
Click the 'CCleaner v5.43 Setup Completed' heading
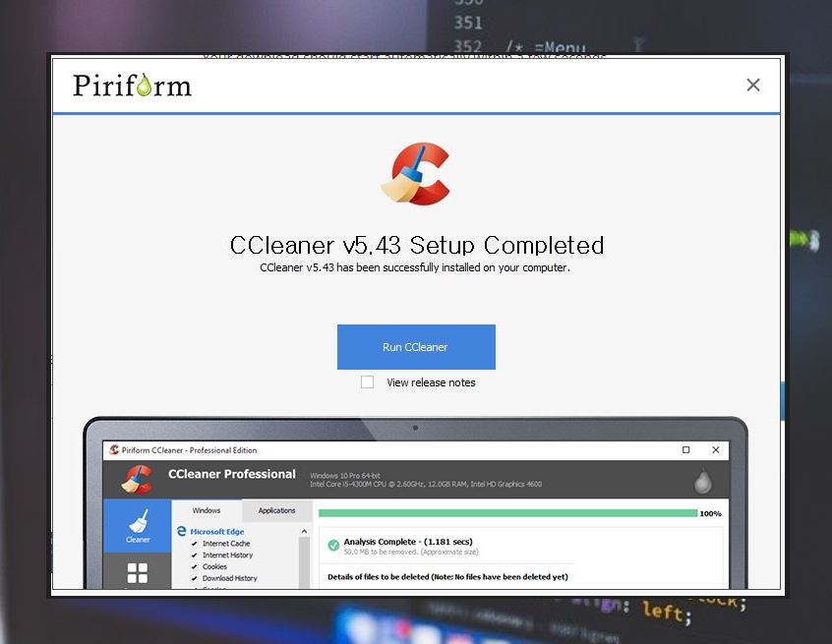417,245
